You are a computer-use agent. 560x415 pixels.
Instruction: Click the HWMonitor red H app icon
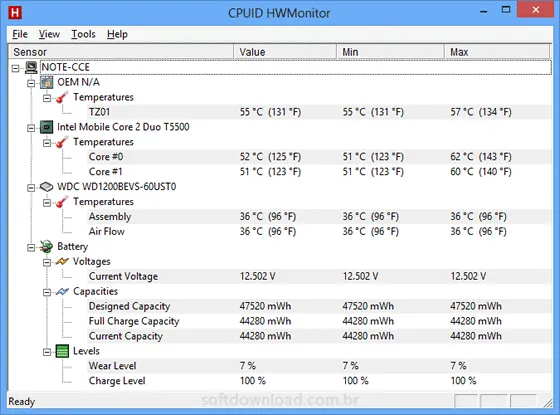tap(15, 13)
